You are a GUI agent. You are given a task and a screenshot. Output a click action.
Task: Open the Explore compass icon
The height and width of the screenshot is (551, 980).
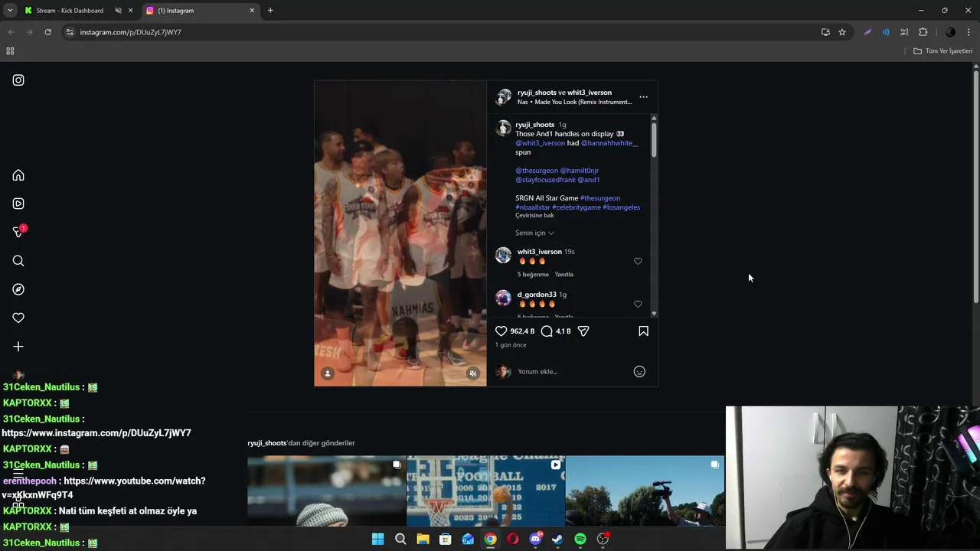18,289
